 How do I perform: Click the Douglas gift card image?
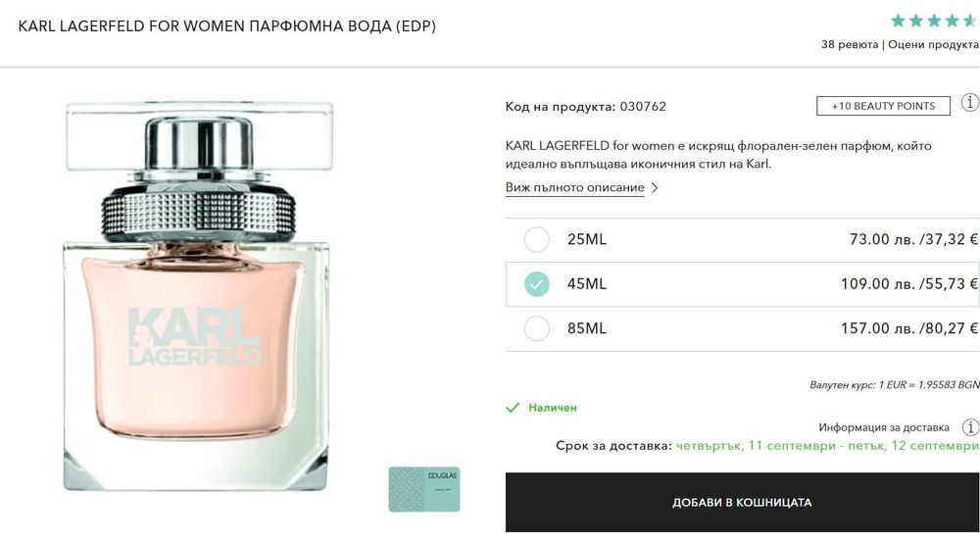(423, 488)
